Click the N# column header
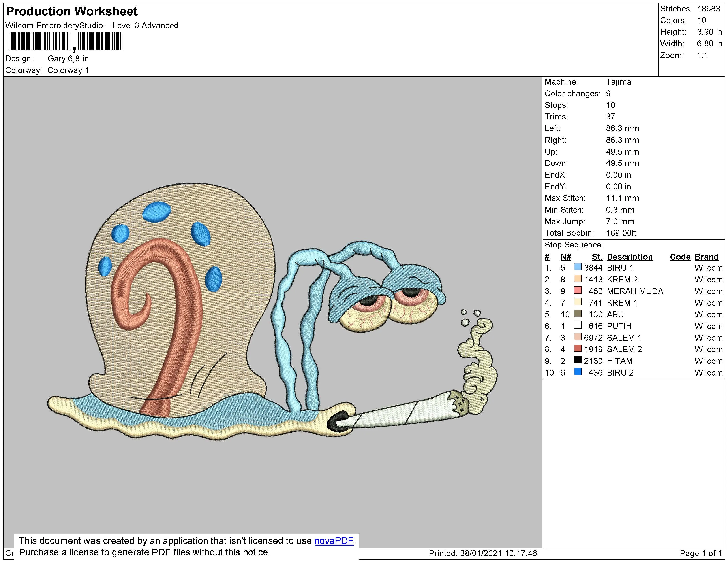728x563 pixels. (x=566, y=257)
